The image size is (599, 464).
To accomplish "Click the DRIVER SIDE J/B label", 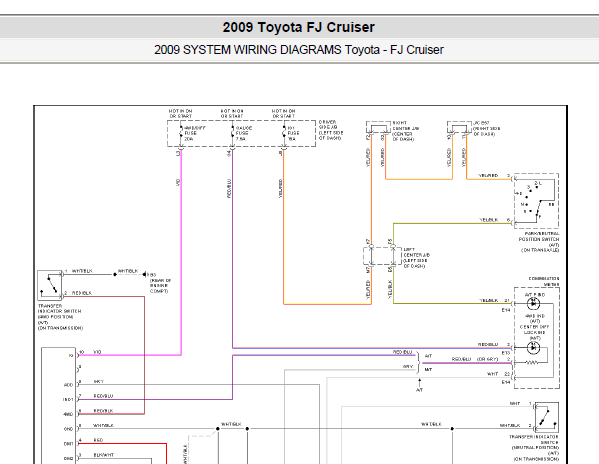I will point(331,130).
